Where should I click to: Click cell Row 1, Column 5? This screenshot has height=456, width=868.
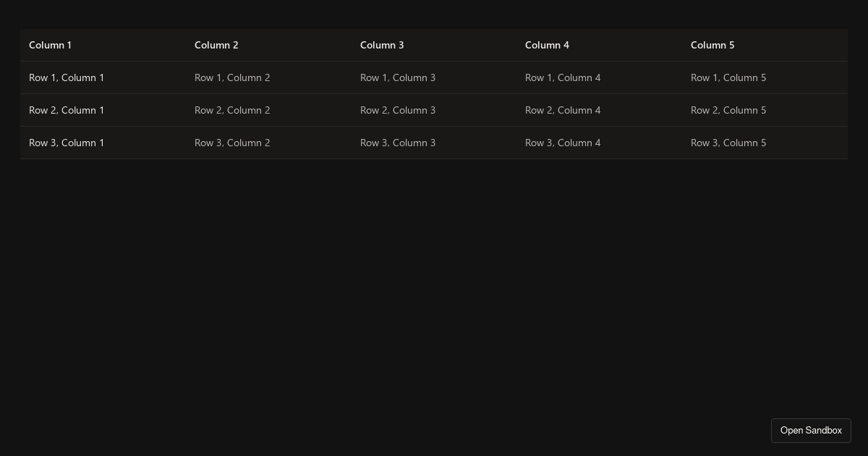pos(728,77)
